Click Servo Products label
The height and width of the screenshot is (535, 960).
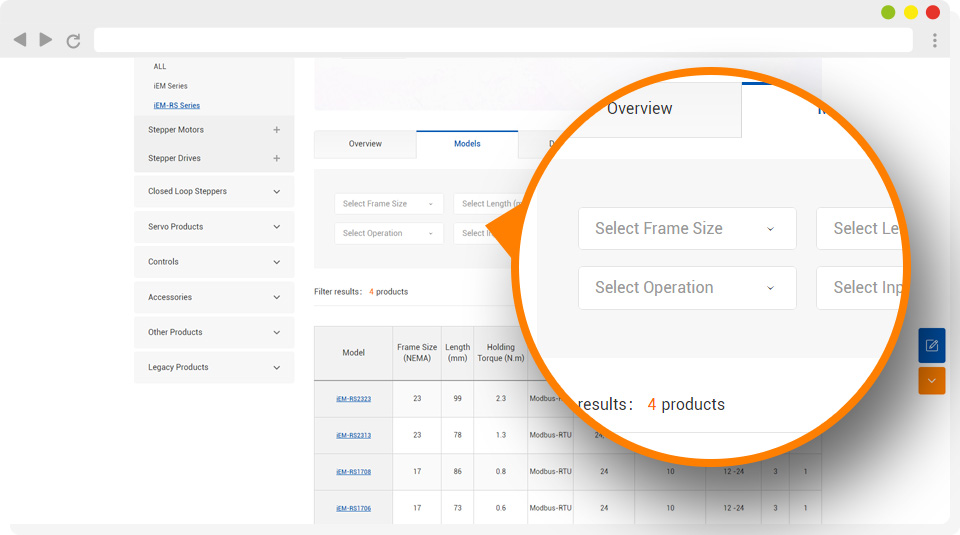pyautogui.click(x=176, y=227)
